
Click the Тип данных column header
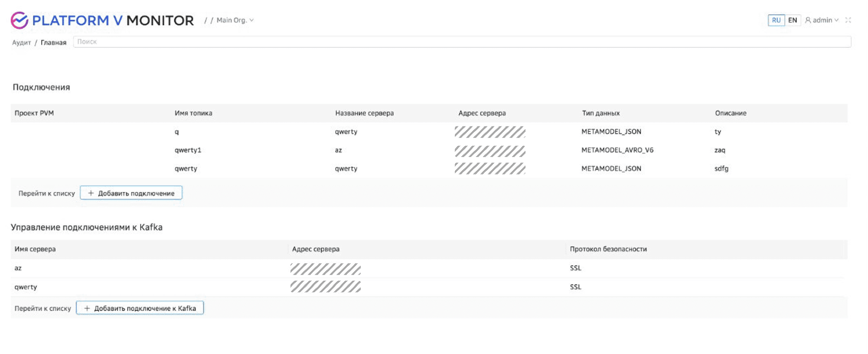pyautogui.click(x=600, y=113)
